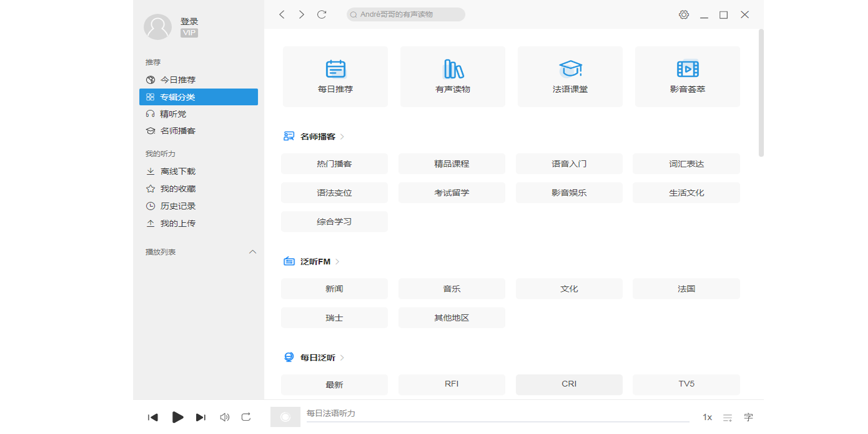Open 法国 under 泛听FM
The width and height of the screenshot is (868, 434).
(x=686, y=289)
